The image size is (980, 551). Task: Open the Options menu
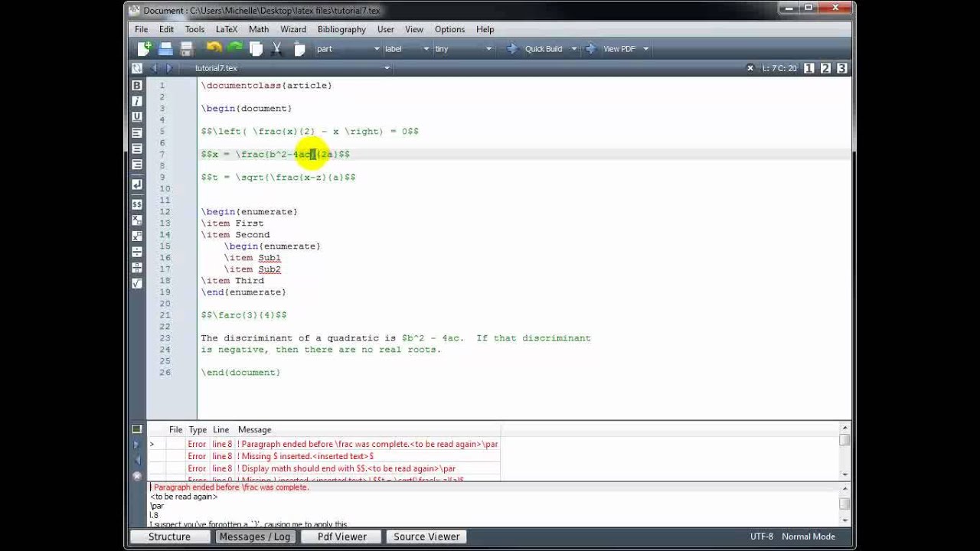pos(449,29)
